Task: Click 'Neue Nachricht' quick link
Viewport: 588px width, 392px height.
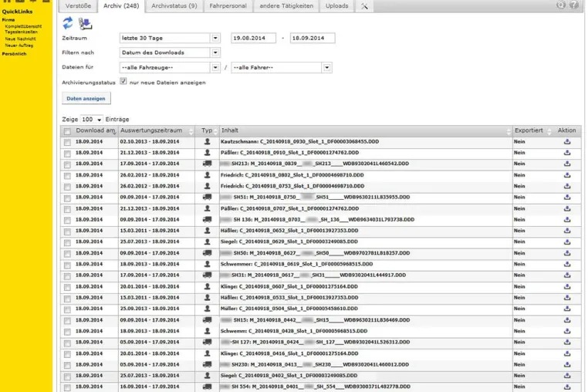Action: pos(20,39)
